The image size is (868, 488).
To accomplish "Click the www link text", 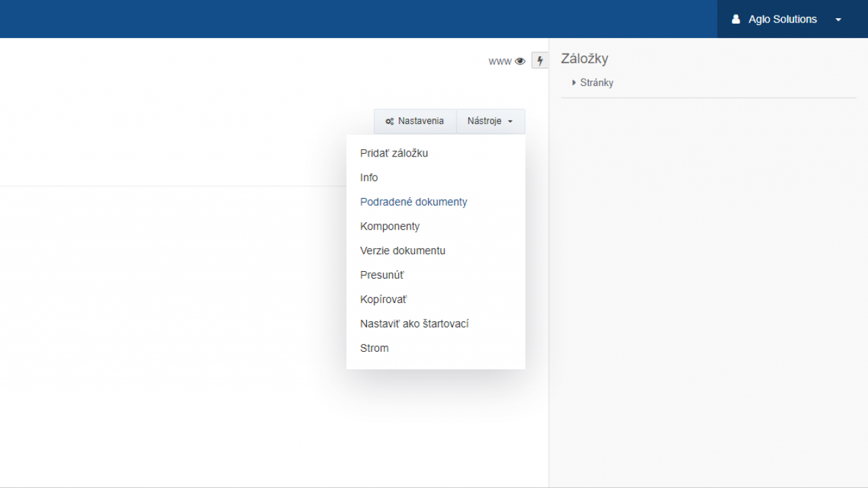I will tap(500, 61).
